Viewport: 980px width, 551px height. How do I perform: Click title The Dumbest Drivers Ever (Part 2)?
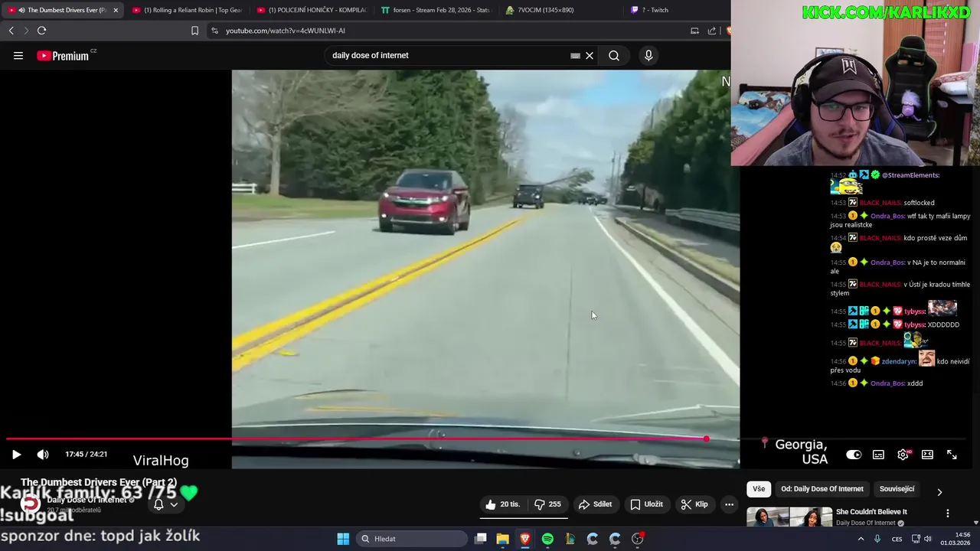(99, 482)
